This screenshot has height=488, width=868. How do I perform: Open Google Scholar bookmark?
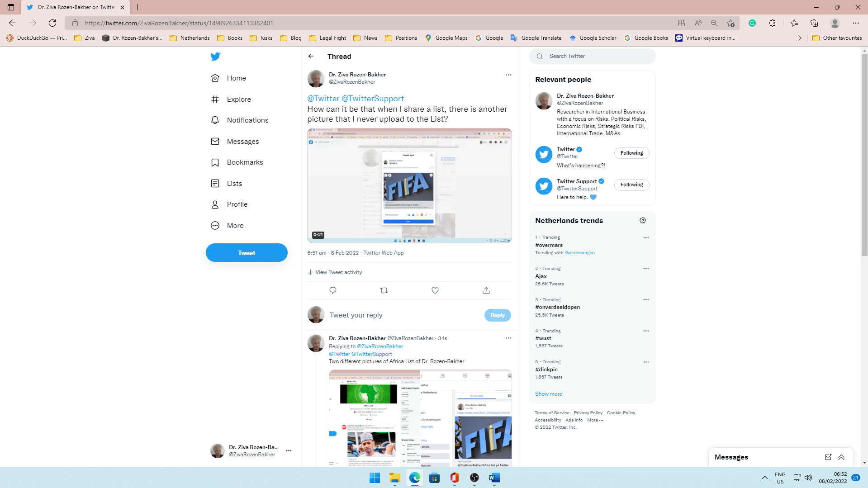point(593,38)
